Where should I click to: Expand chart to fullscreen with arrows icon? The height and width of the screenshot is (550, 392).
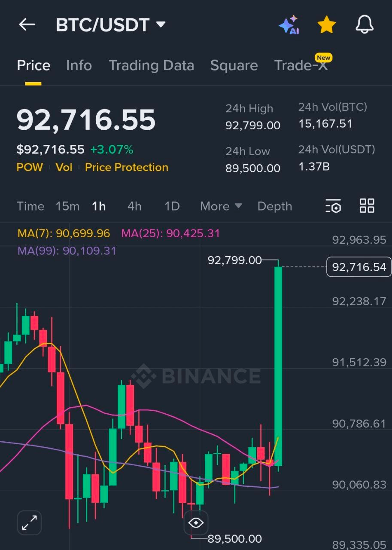[29, 522]
